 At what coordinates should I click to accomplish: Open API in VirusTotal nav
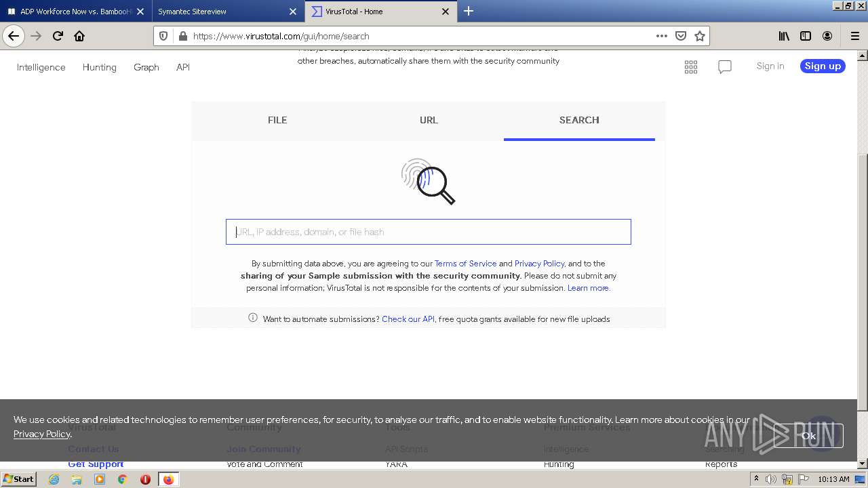click(x=183, y=67)
